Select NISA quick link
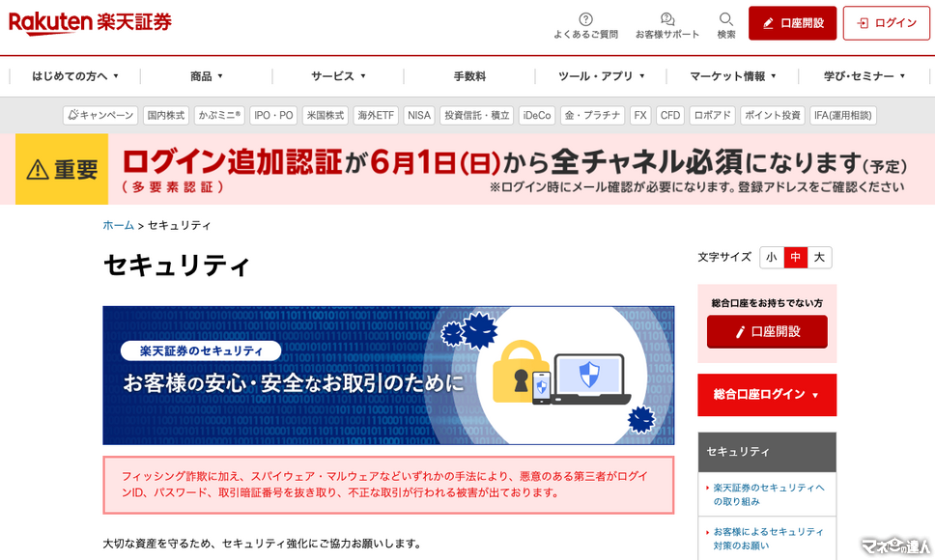Viewport: 935px width, 560px height. [419, 116]
